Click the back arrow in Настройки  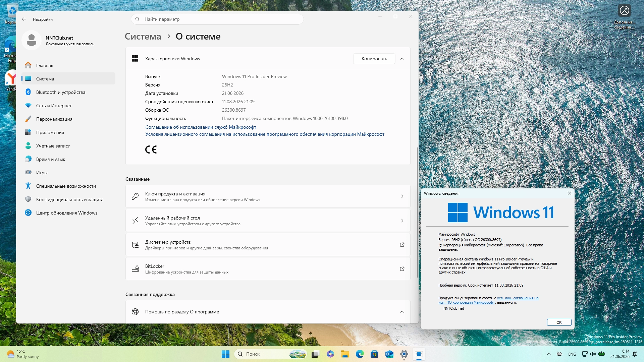tap(24, 19)
